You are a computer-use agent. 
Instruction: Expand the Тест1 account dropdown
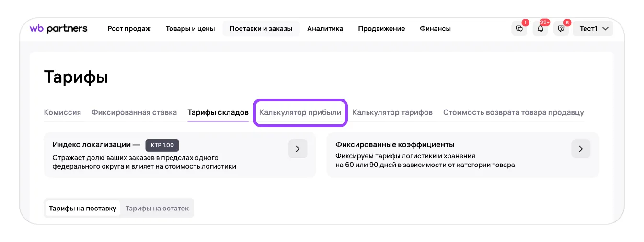[x=593, y=29]
